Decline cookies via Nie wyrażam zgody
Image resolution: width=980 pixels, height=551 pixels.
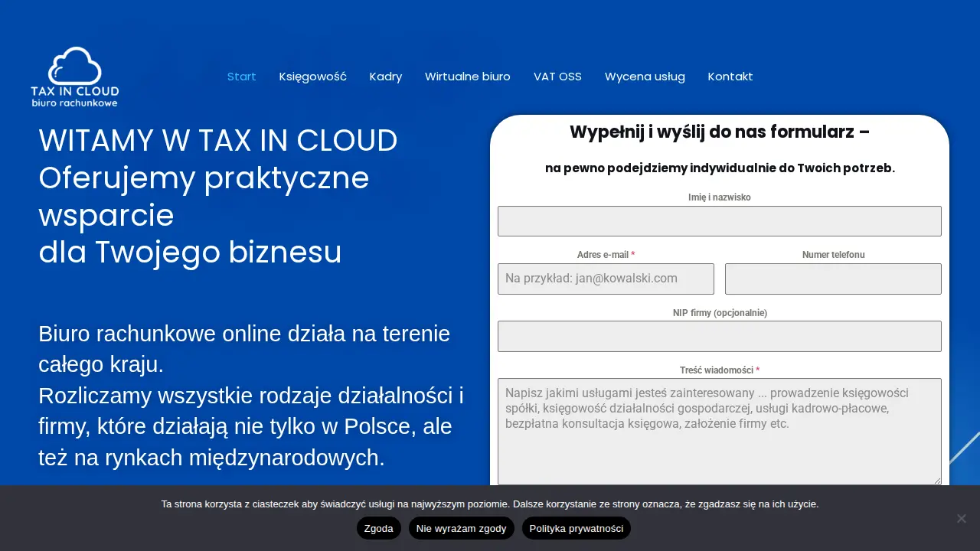(x=462, y=528)
